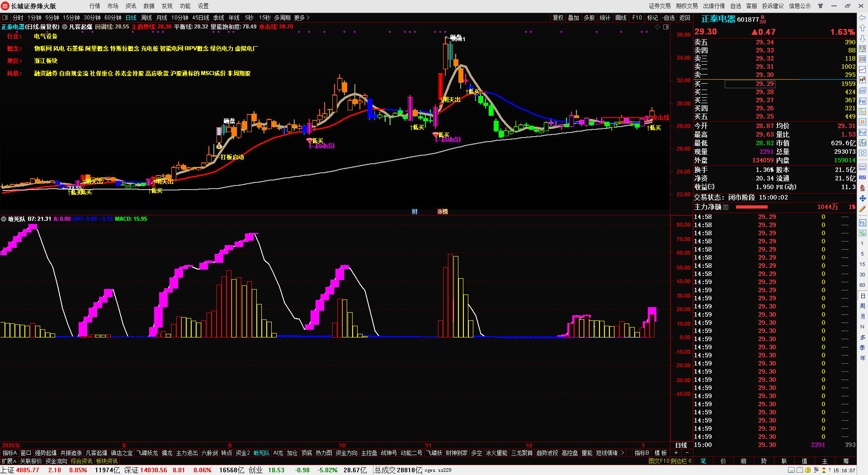Click the green refresh icon in sidebar
This screenshot has width=868, height=475.
point(862,233)
